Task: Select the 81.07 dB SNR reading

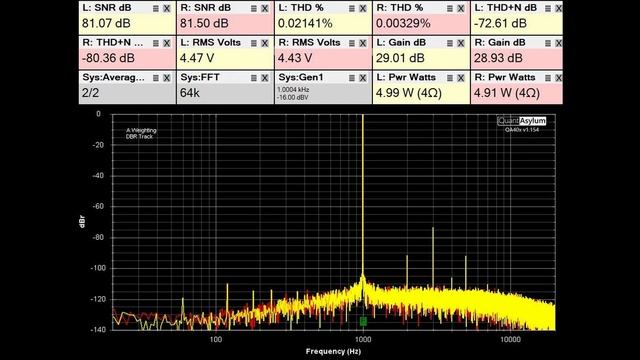Action: 106,23
